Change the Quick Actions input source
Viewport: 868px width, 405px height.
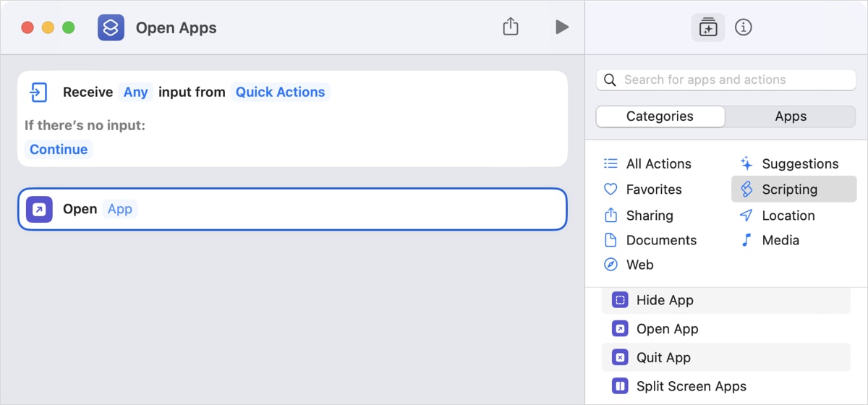coord(280,92)
